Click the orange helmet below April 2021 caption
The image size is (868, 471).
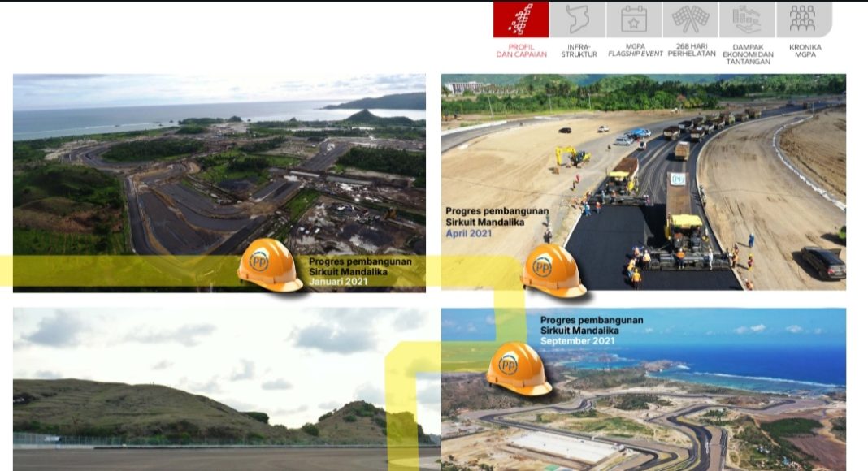pyautogui.click(x=553, y=270)
